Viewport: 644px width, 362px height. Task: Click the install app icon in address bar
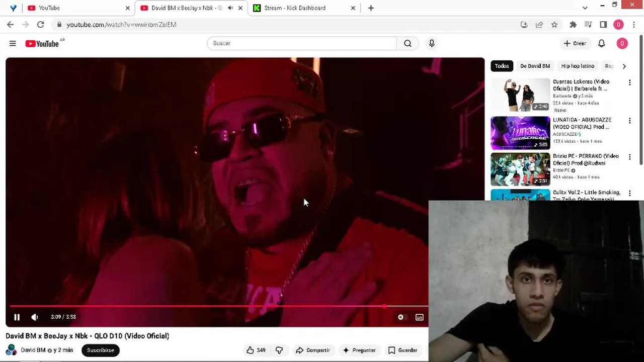tap(524, 24)
